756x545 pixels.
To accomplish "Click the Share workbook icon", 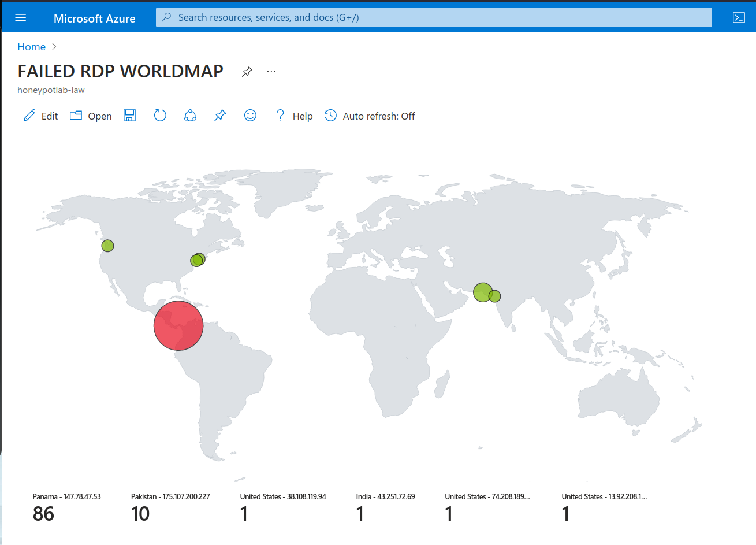I will pos(190,116).
